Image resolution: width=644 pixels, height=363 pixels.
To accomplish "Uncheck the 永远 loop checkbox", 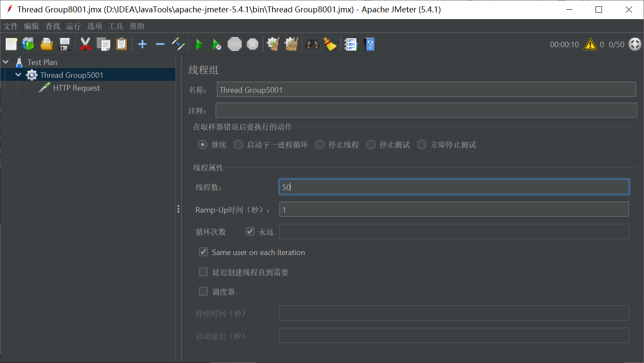I will (250, 231).
